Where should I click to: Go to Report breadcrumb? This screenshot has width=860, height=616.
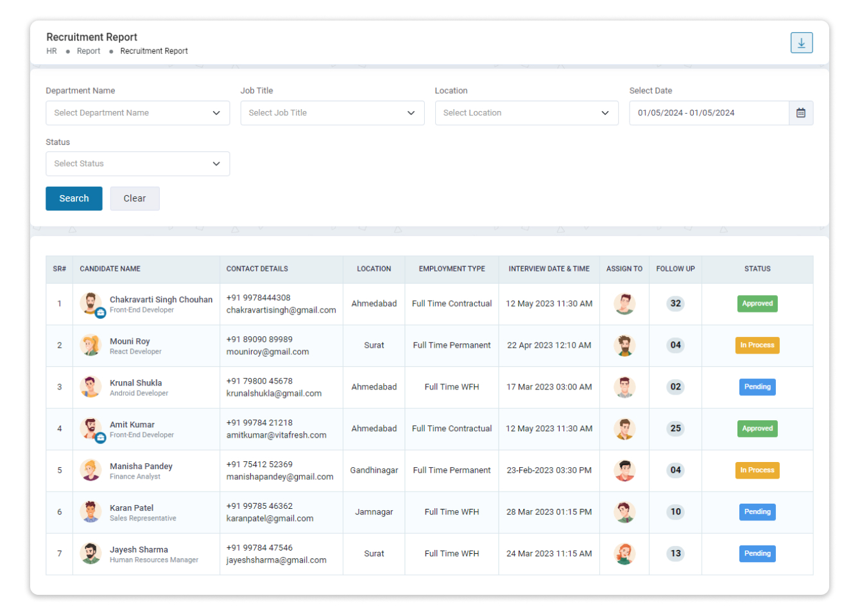(x=89, y=51)
